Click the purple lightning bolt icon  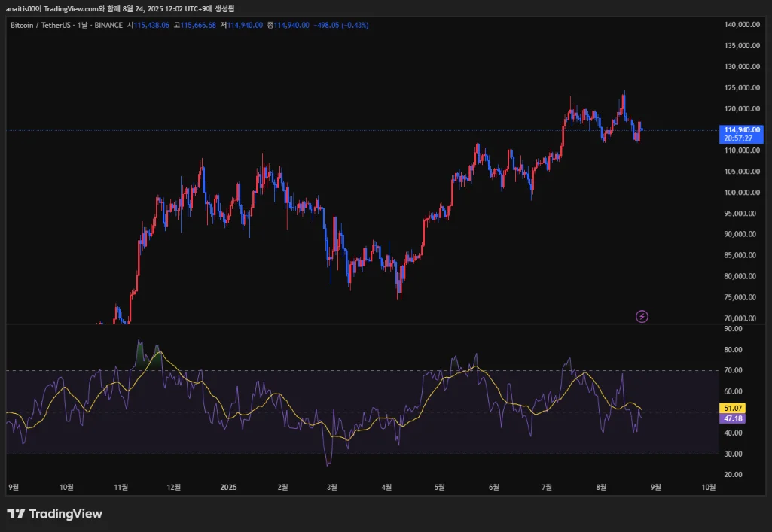(642, 316)
